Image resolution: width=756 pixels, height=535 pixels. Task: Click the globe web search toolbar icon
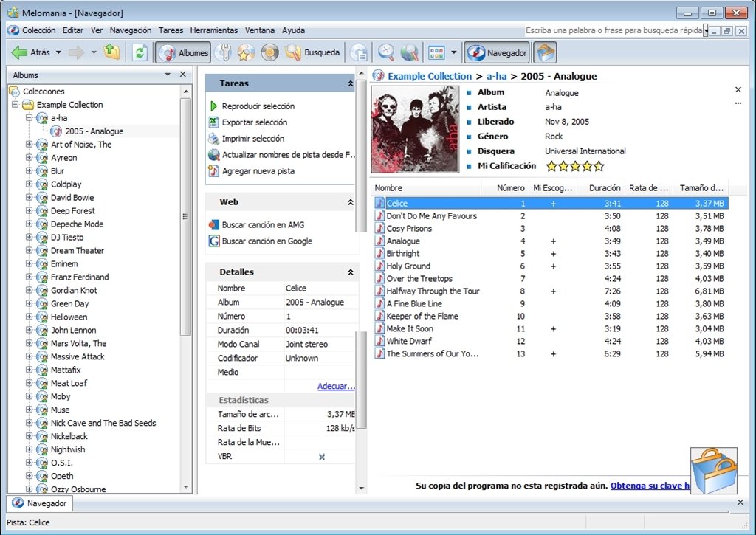pos(409,52)
